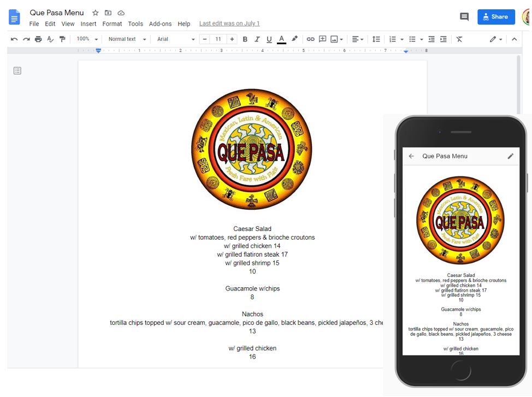Select the paint format tool
The image size is (532, 397).
click(x=62, y=39)
